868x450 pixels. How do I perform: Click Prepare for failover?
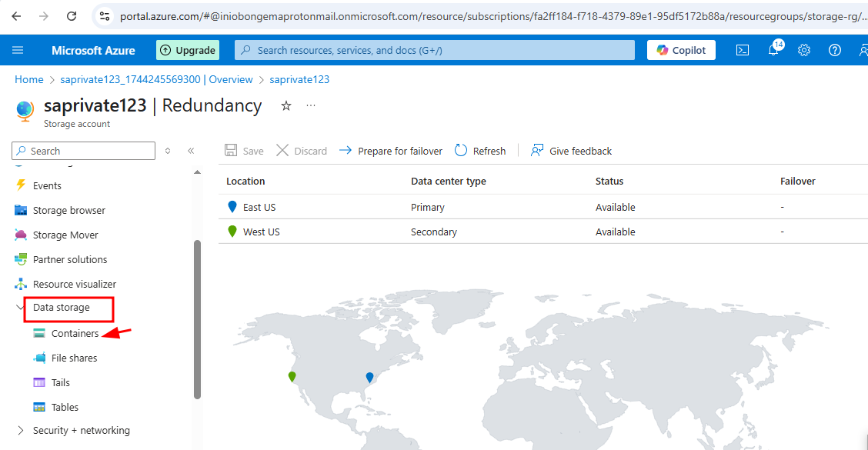click(391, 151)
